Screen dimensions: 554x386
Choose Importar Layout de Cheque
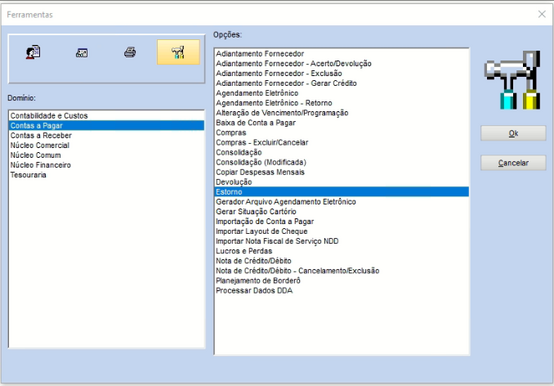342,231
